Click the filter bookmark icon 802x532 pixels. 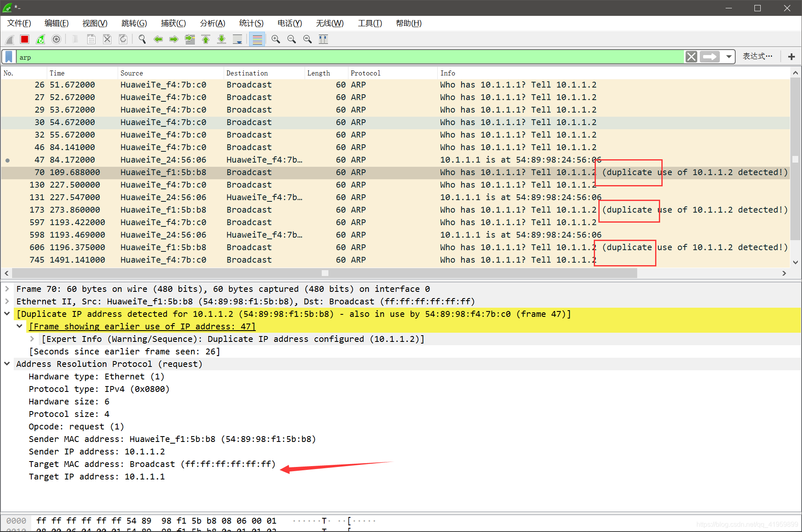[x=9, y=57]
